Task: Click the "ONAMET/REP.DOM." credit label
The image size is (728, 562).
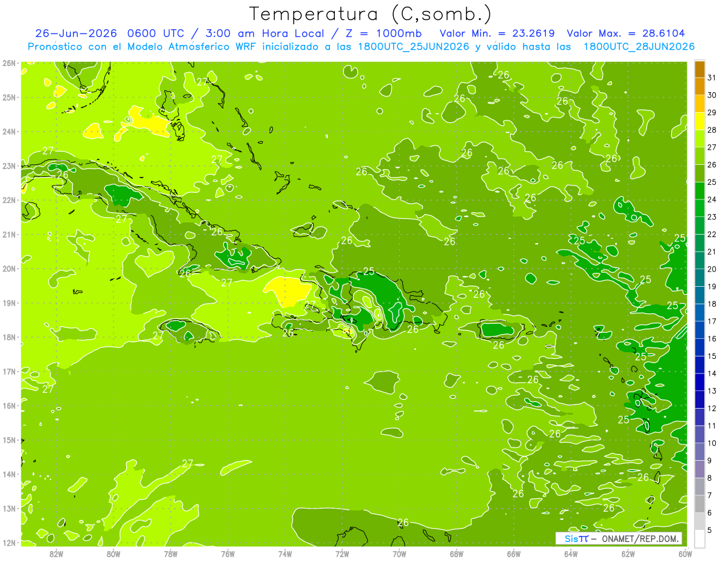Action: tap(640, 539)
